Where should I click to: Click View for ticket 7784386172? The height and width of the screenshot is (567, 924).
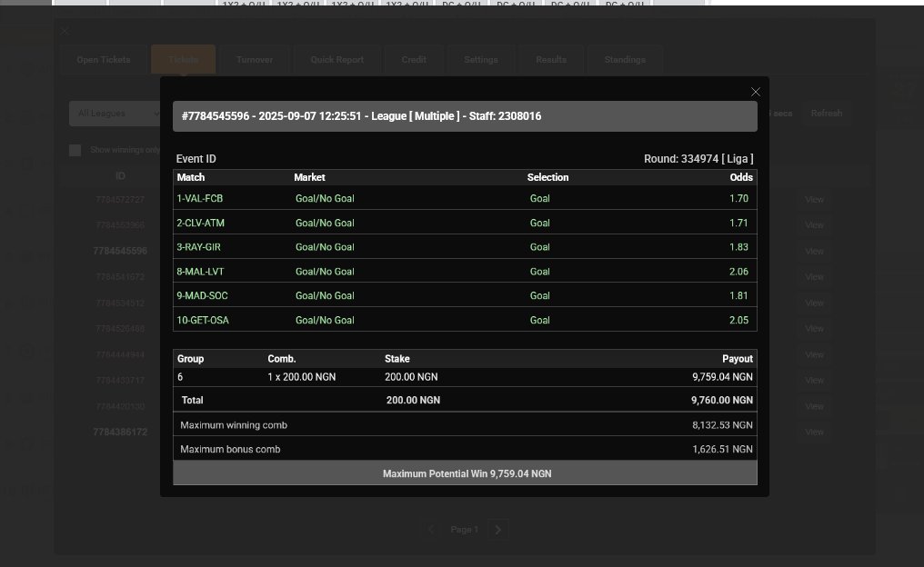tap(814, 433)
